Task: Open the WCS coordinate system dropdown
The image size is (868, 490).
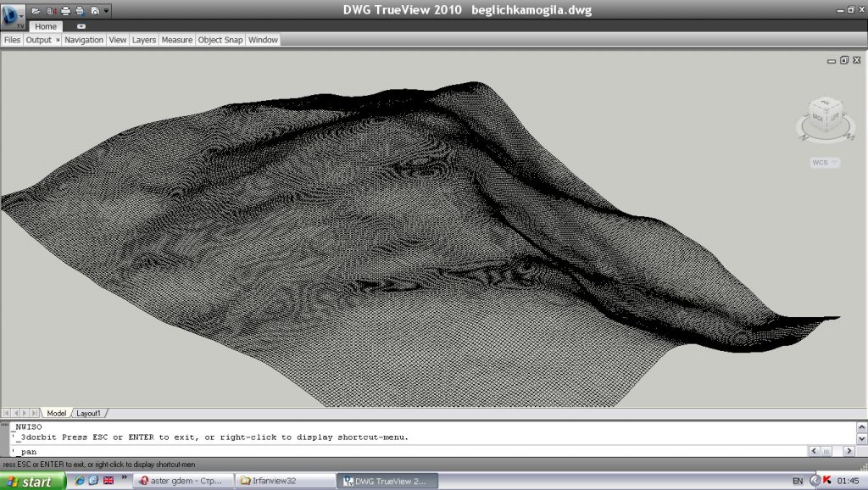Action: 825,163
